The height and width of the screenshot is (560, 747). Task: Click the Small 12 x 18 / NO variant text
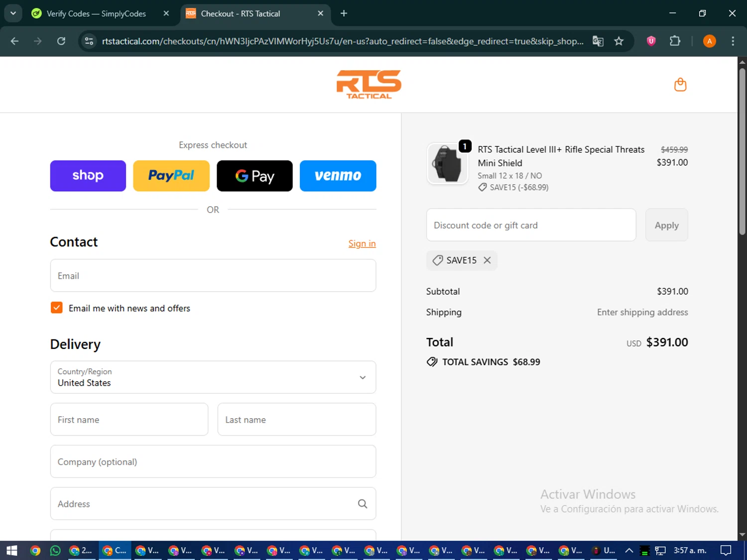[x=510, y=176]
